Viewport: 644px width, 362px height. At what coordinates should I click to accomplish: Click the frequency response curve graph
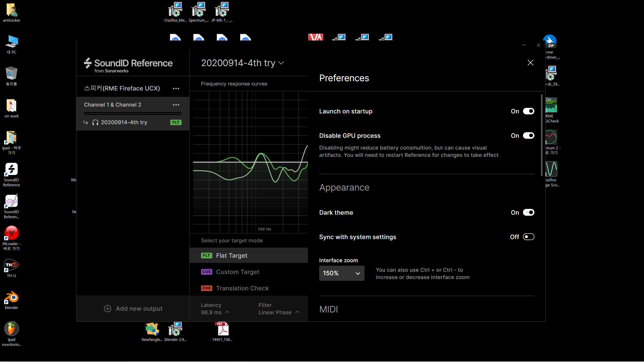click(x=250, y=162)
